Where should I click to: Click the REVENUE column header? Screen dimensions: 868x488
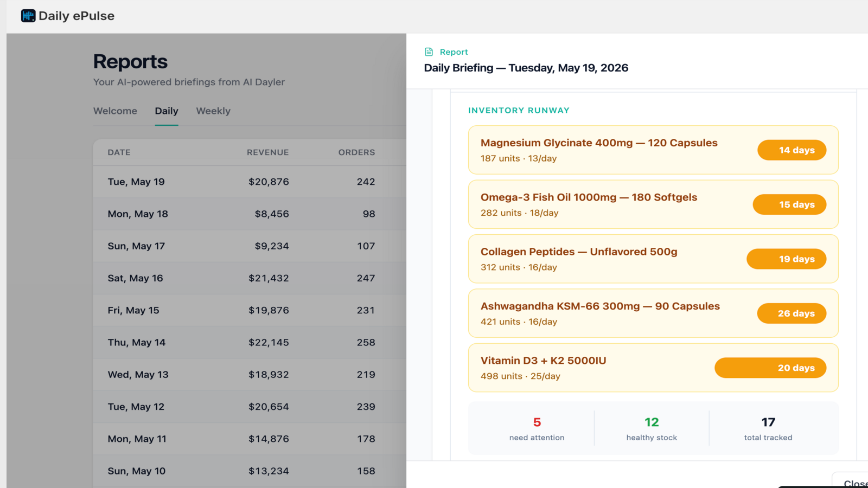(268, 152)
